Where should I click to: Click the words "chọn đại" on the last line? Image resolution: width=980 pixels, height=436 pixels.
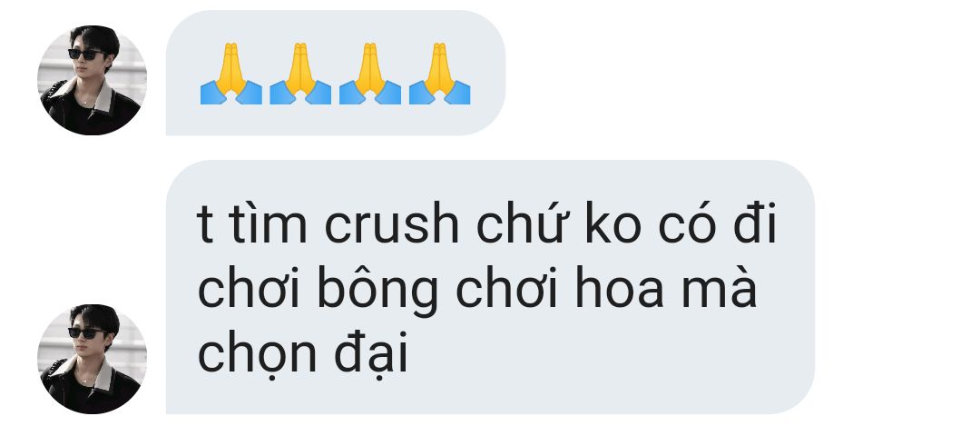[303, 354]
